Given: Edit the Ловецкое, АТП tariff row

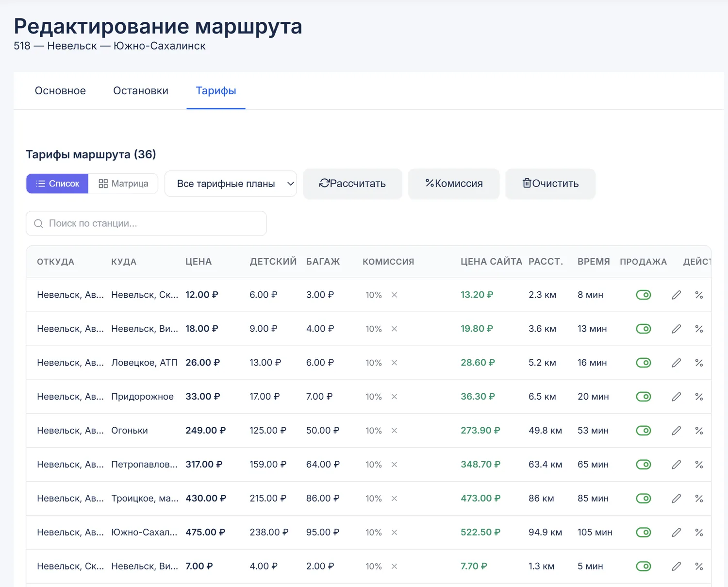Looking at the screenshot, I should [676, 363].
